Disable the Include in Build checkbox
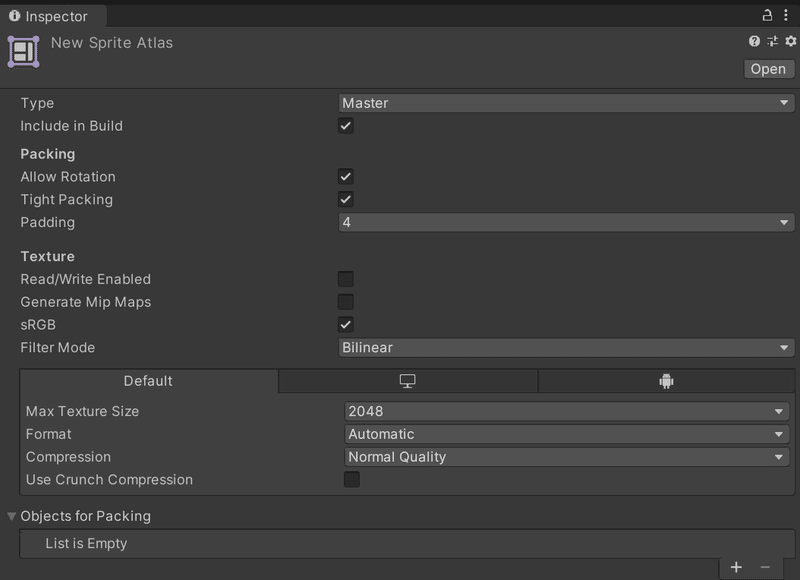Viewport: 800px width, 580px height. tap(345, 126)
